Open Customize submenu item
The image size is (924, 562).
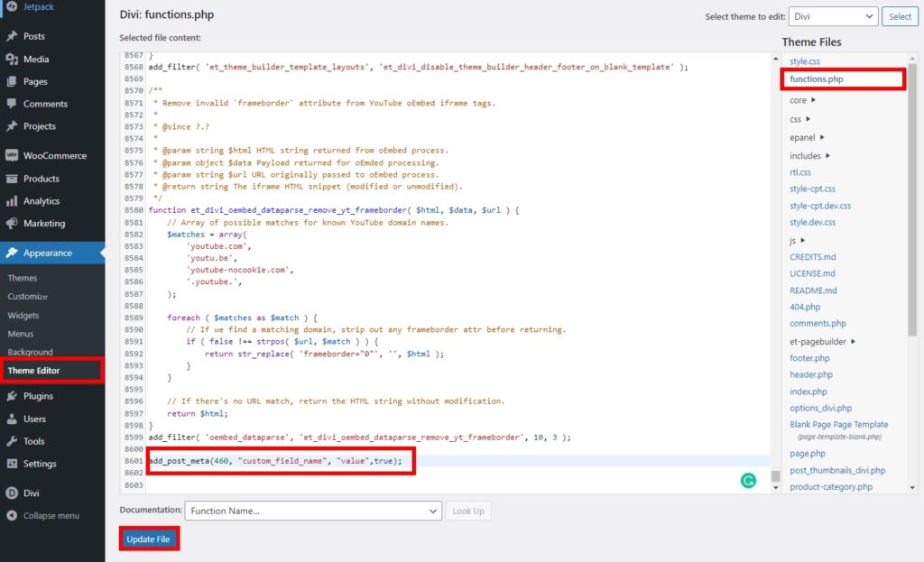coord(28,296)
